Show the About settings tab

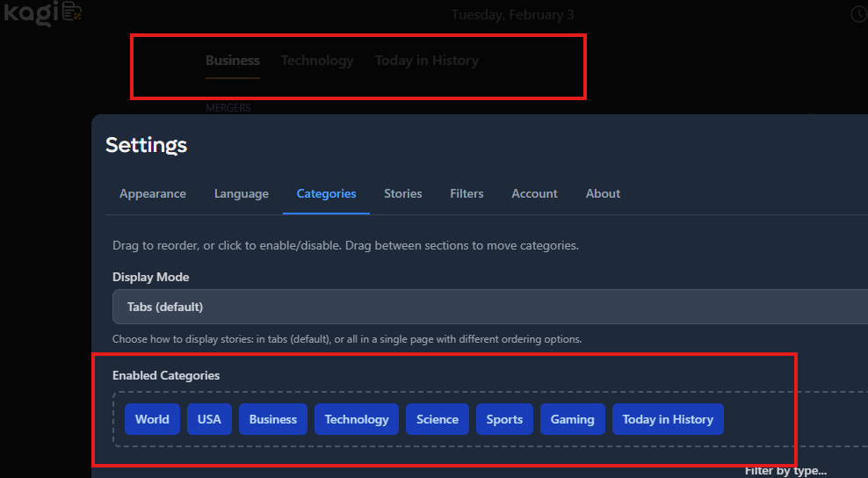(x=603, y=193)
